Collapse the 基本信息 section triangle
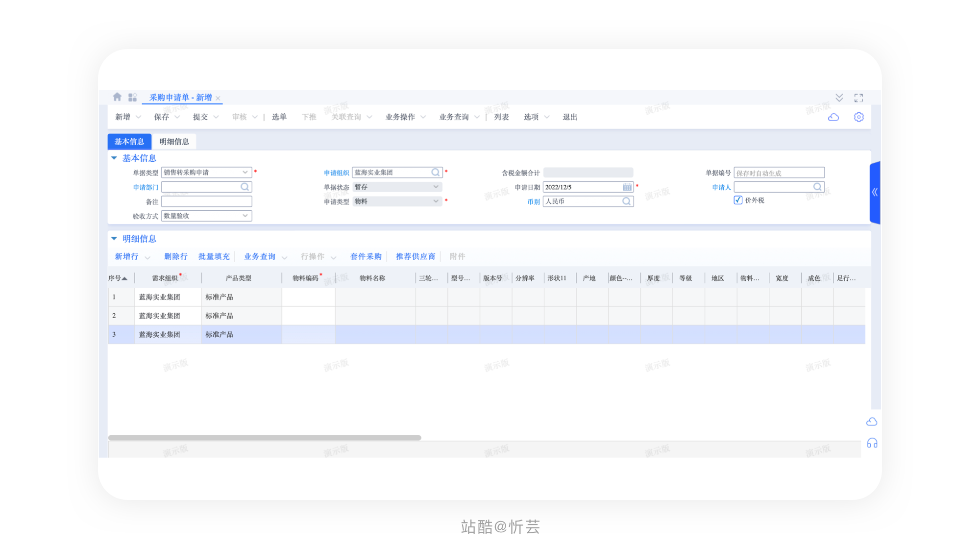 (x=114, y=158)
